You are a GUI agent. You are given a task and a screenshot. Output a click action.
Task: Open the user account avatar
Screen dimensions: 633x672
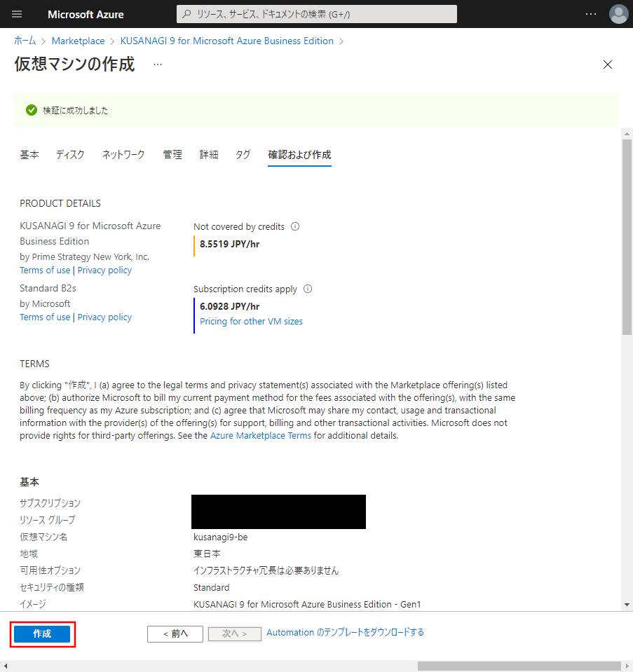click(618, 14)
